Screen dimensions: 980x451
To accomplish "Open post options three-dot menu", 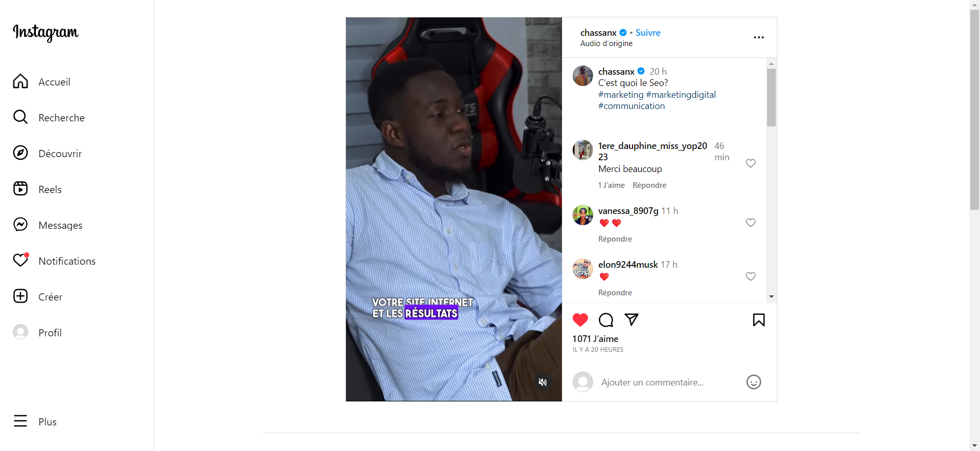I will [x=759, y=37].
